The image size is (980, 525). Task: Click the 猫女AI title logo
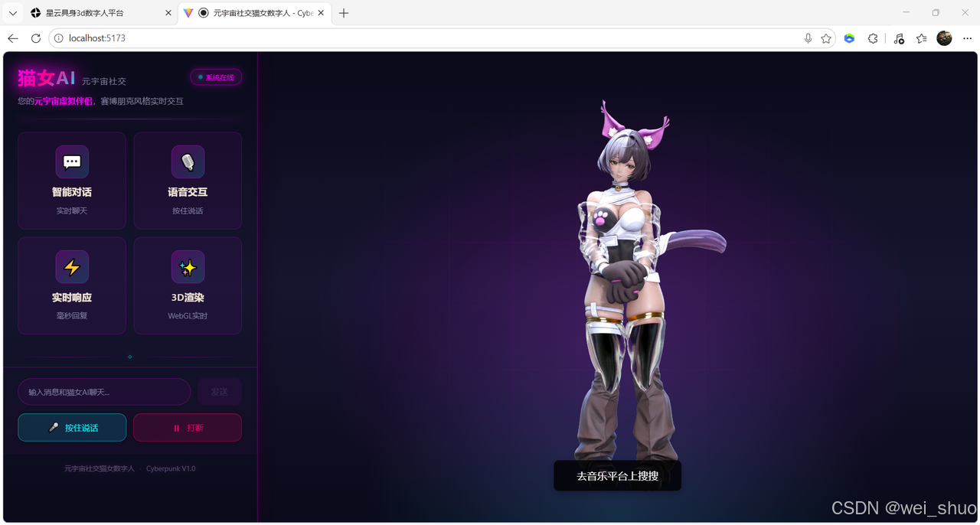(x=47, y=78)
